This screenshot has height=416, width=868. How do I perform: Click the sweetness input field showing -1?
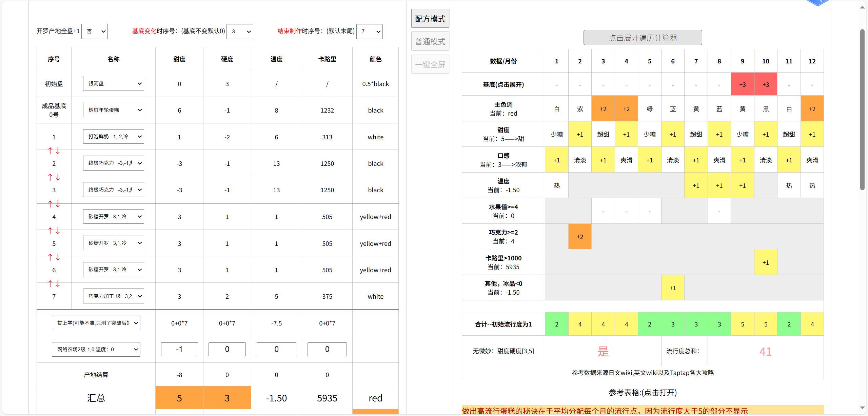pos(179,349)
